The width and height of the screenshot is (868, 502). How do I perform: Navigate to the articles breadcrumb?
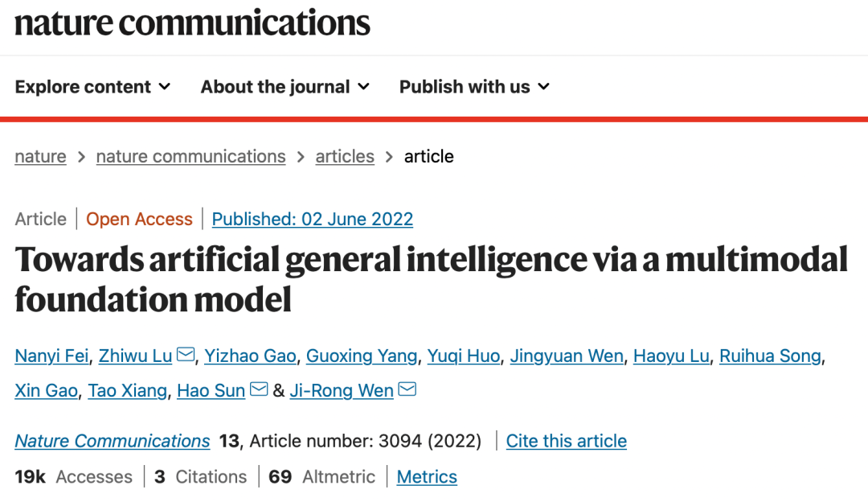pos(345,156)
